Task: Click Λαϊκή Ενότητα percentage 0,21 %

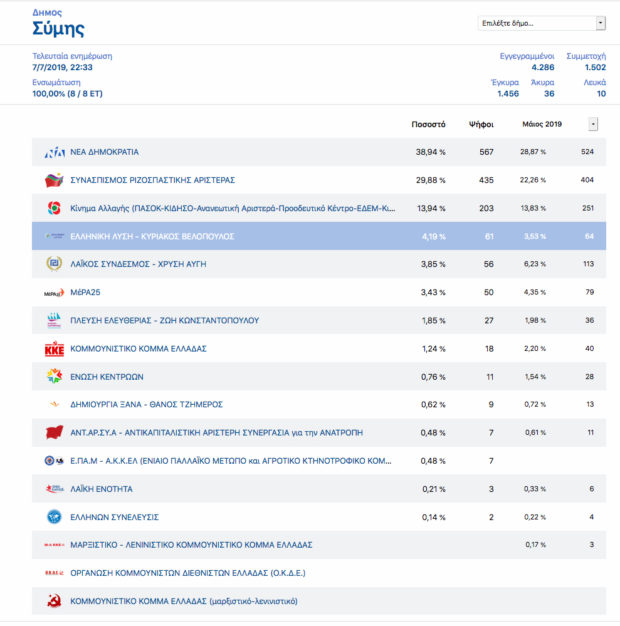Action: click(434, 489)
